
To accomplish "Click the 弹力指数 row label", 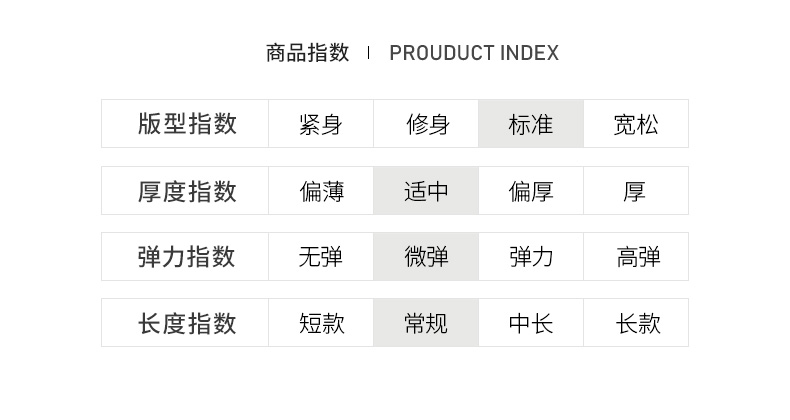I will (x=186, y=257).
